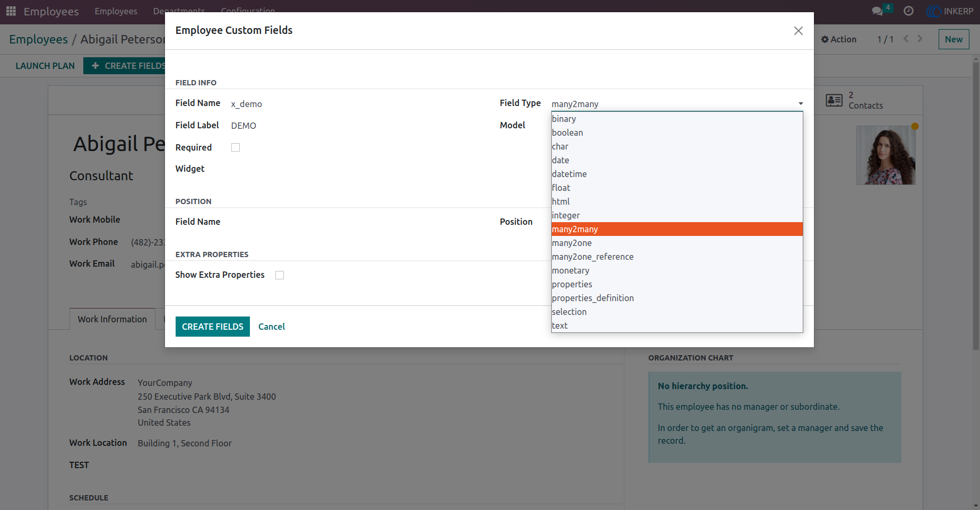Click CREATE FIELDS button in dialog
The height and width of the screenshot is (510, 980).
212,327
